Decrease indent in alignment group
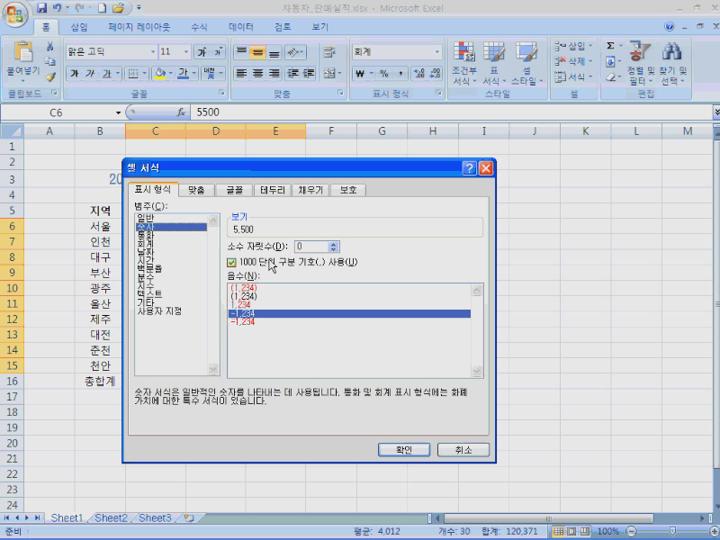The width and height of the screenshot is (720, 540). 293,73
